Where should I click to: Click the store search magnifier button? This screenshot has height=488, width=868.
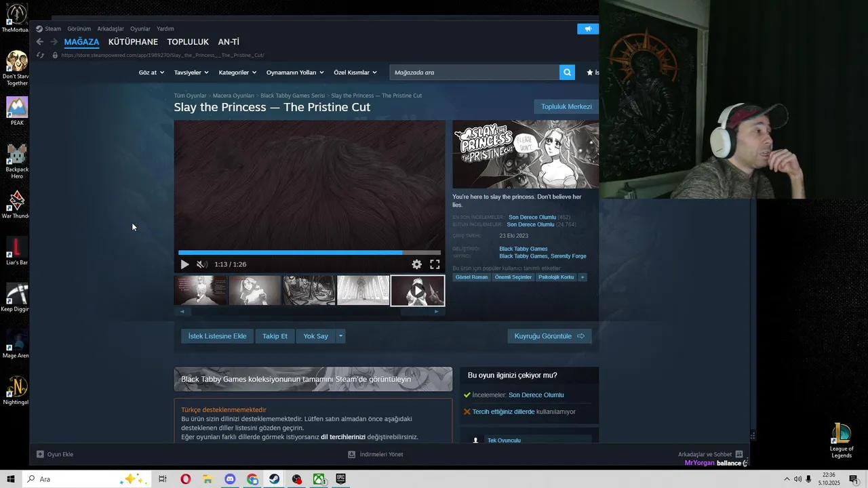[x=567, y=73]
